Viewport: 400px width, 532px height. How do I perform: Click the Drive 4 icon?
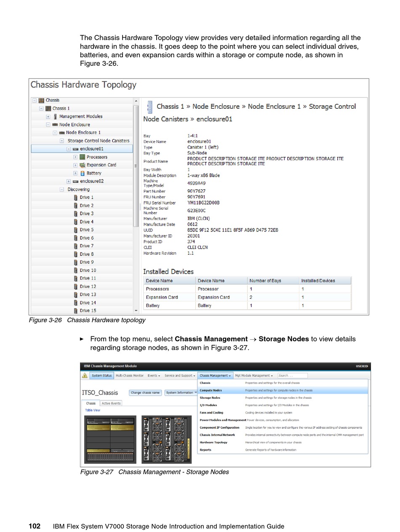coord(76,222)
